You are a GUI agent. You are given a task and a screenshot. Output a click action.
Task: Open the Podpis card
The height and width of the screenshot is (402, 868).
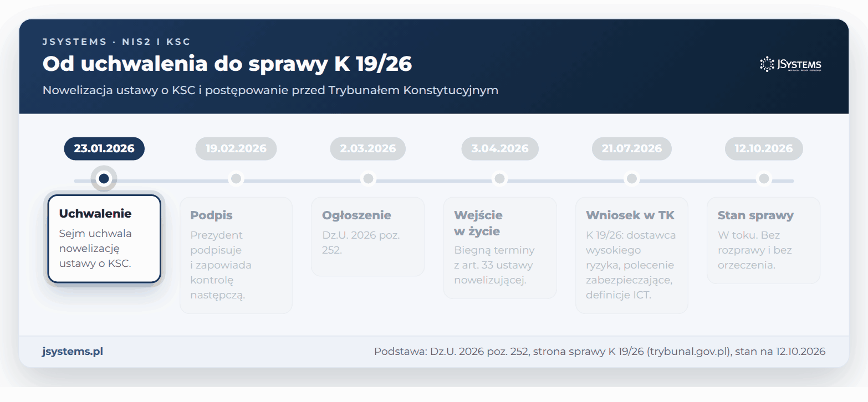point(236,255)
